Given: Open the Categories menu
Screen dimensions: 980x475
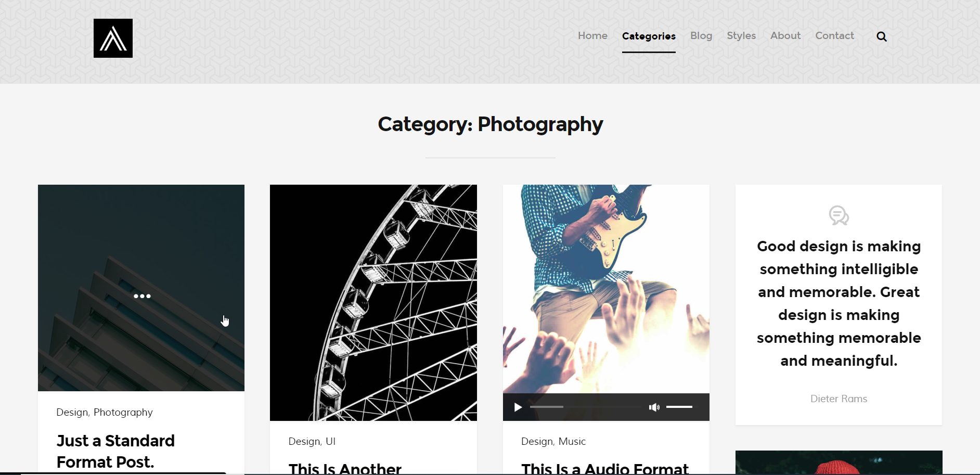Looking at the screenshot, I should (x=649, y=36).
